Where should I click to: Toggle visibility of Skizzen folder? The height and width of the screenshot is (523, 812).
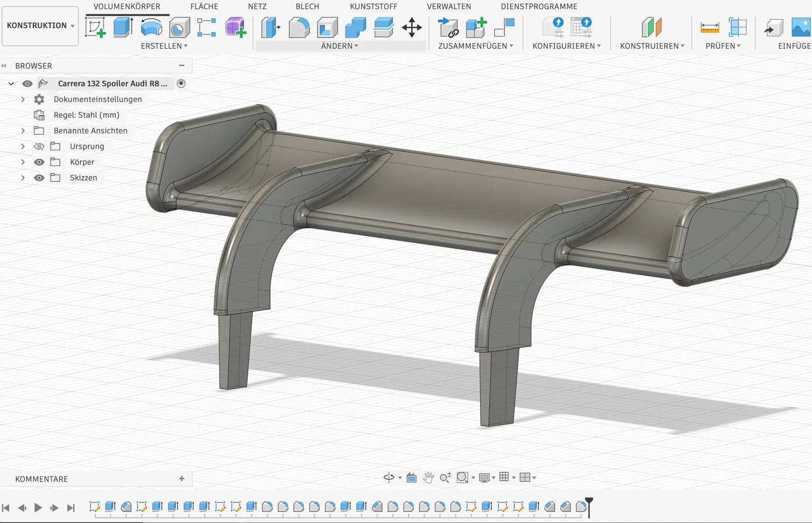(x=39, y=178)
